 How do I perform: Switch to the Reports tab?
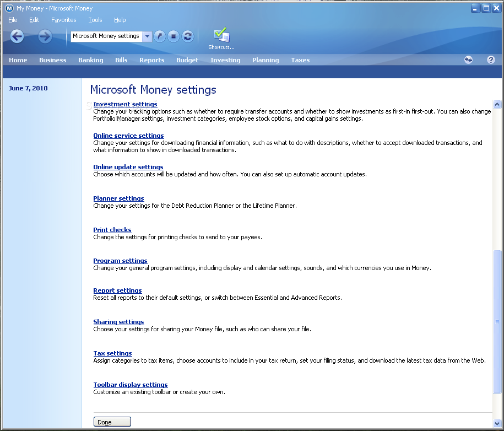(x=151, y=60)
